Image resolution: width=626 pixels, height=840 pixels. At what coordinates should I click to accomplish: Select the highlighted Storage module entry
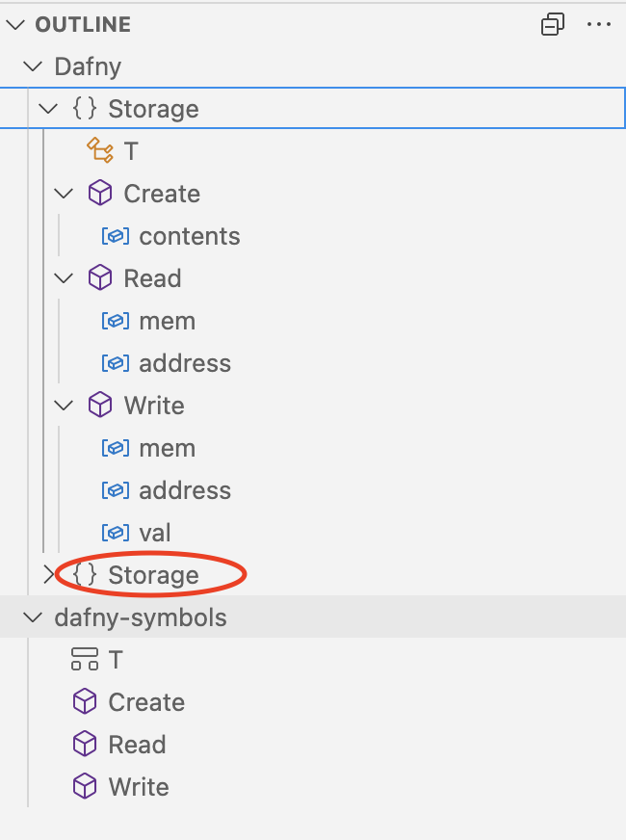[154, 108]
